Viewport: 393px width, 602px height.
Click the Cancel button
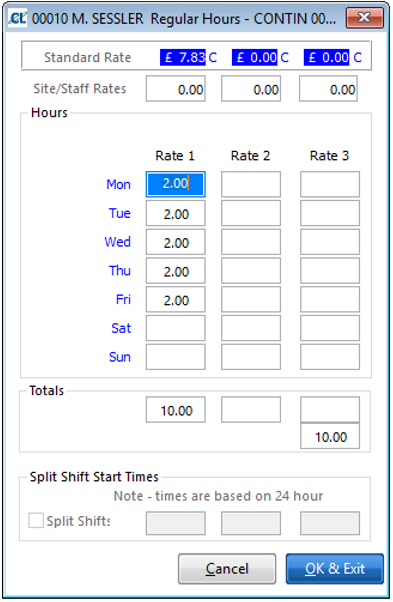227,569
